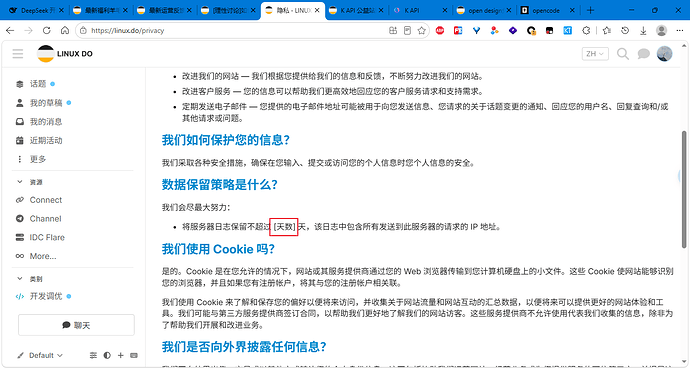This screenshot has height=369, width=690.
Task: Collapse the 资源 sidebar section
Action: click(30, 182)
